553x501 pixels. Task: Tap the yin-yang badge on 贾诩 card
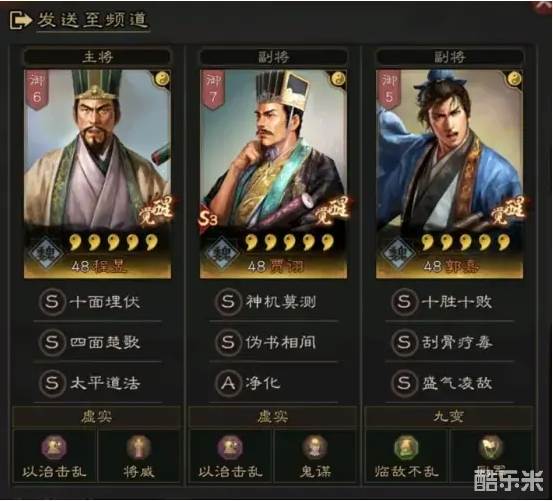338,79
